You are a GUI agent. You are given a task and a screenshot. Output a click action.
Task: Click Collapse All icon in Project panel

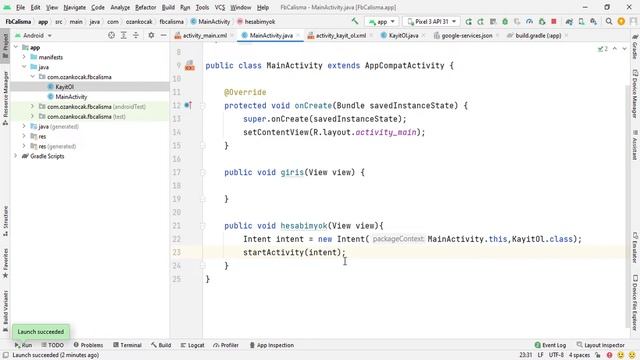136,36
